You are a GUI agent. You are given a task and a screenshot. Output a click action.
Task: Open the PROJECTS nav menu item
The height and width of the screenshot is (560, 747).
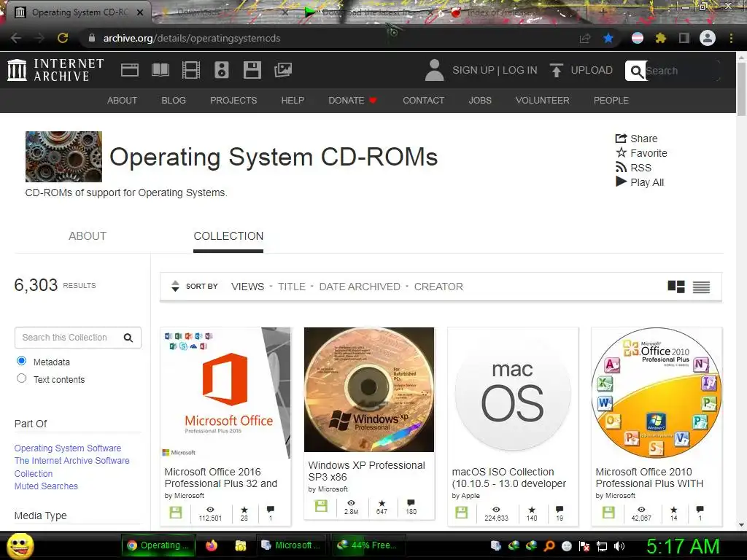pos(233,101)
